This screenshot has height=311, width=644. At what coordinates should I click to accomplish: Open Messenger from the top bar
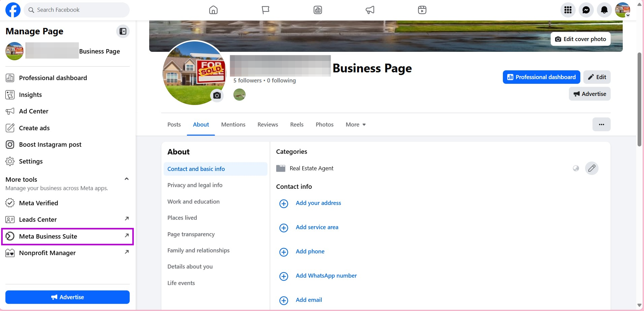586,10
